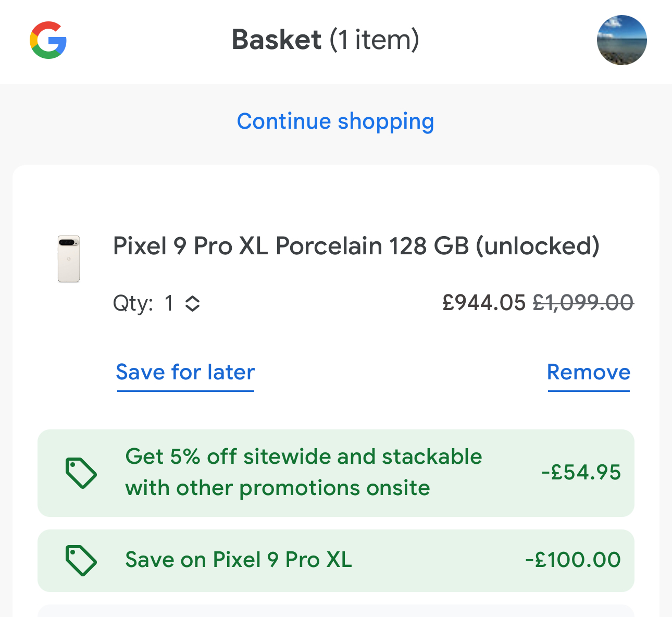This screenshot has height=617, width=672.
Task: Click the quantity up-down chevron icon
Action: click(x=193, y=303)
